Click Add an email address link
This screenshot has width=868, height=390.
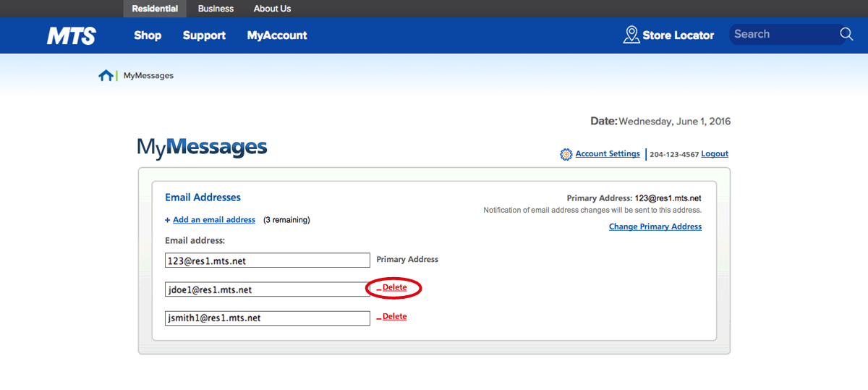[214, 220]
